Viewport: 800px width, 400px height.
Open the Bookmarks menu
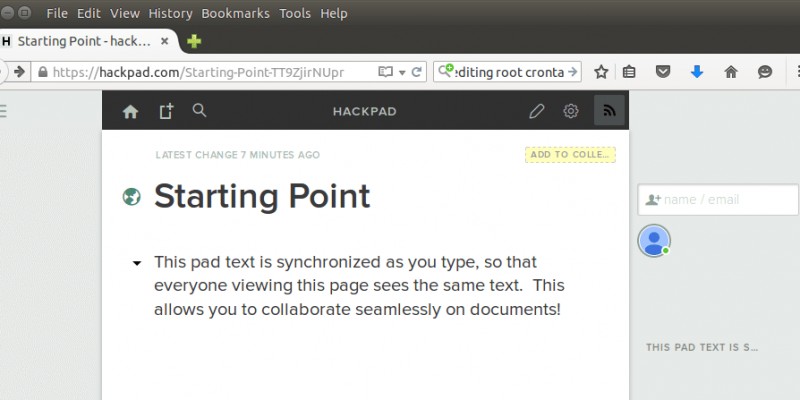pyautogui.click(x=235, y=13)
